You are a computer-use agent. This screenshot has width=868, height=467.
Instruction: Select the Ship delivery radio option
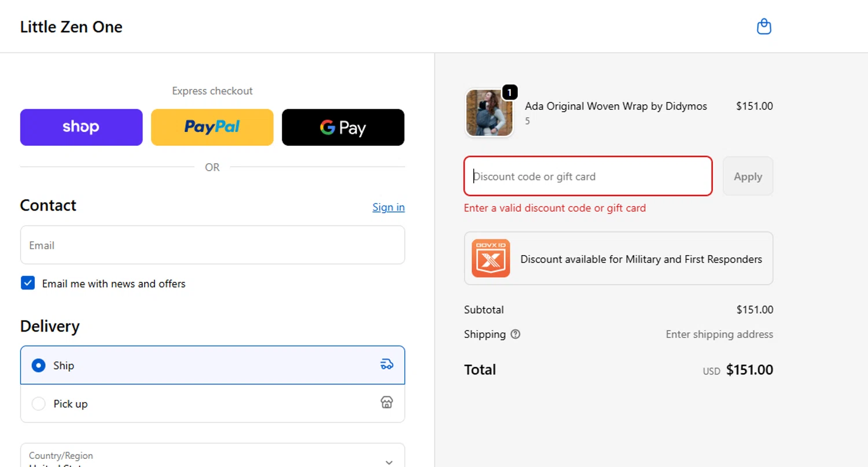coord(38,365)
